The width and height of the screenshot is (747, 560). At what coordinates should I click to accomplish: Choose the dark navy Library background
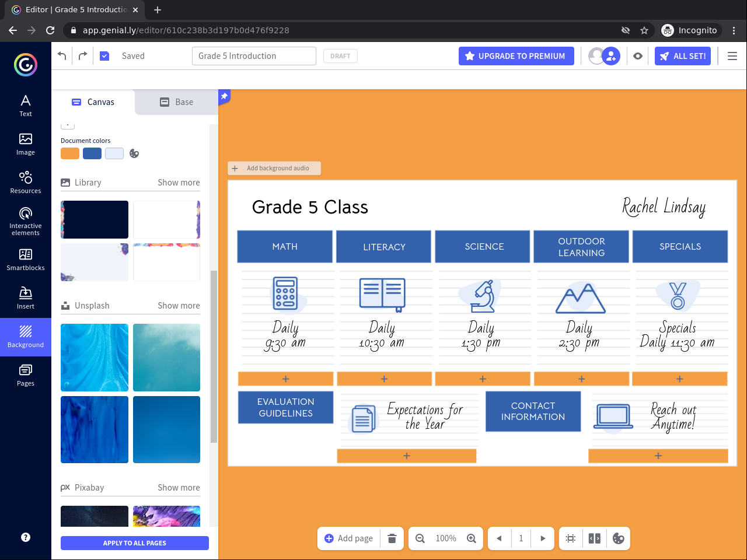[95, 219]
